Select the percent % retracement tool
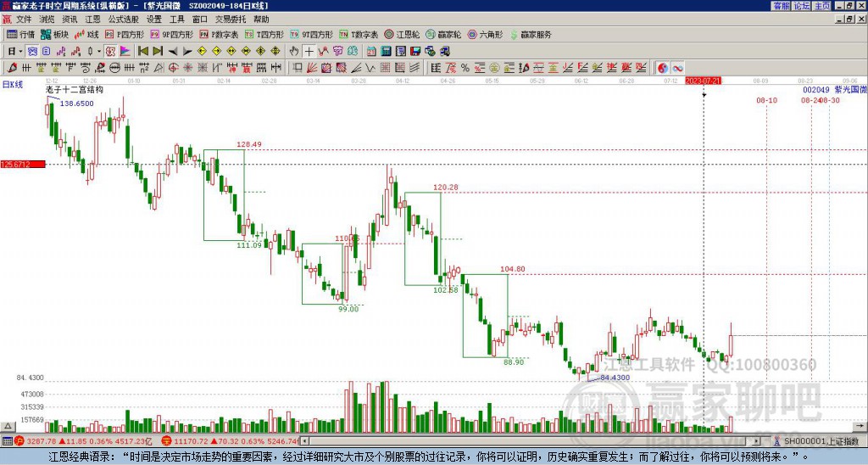The width and height of the screenshot is (868, 465). (465, 68)
